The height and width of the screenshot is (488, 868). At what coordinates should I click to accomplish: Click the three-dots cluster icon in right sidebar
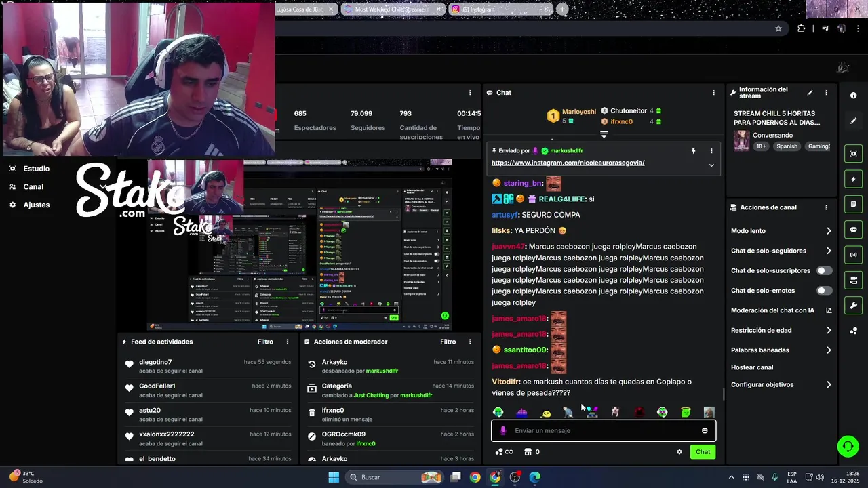(853, 331)
